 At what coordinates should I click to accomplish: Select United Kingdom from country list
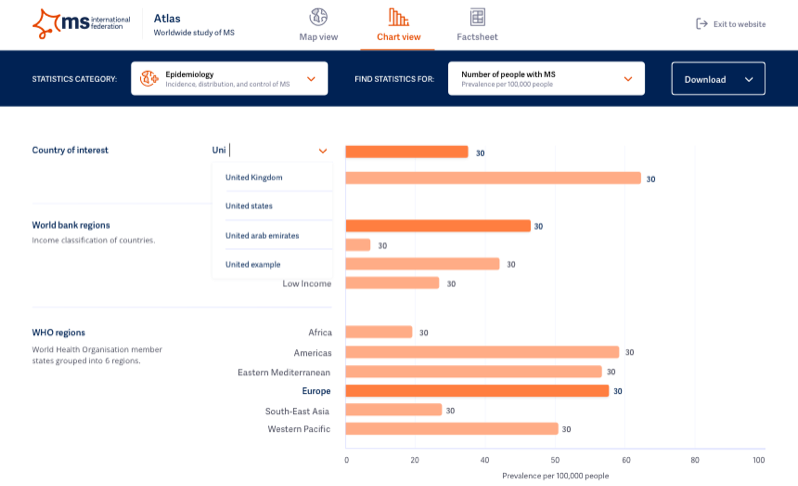click(x=254, y=177)
